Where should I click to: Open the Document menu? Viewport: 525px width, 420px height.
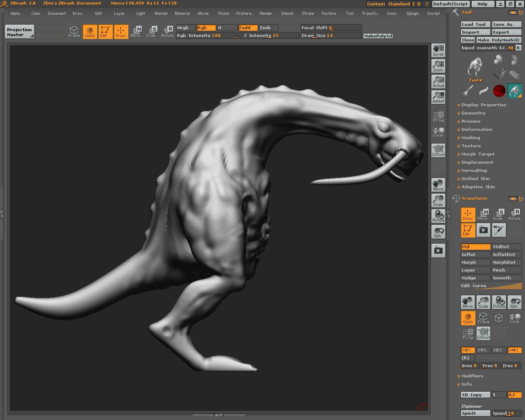(x=57, y=14)
